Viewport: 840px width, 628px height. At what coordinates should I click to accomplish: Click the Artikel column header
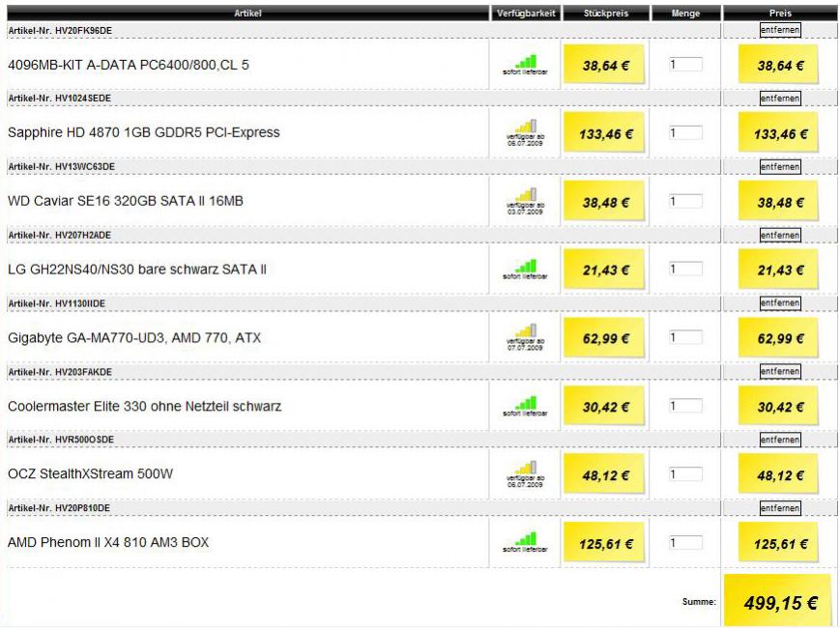pos(247,13)
